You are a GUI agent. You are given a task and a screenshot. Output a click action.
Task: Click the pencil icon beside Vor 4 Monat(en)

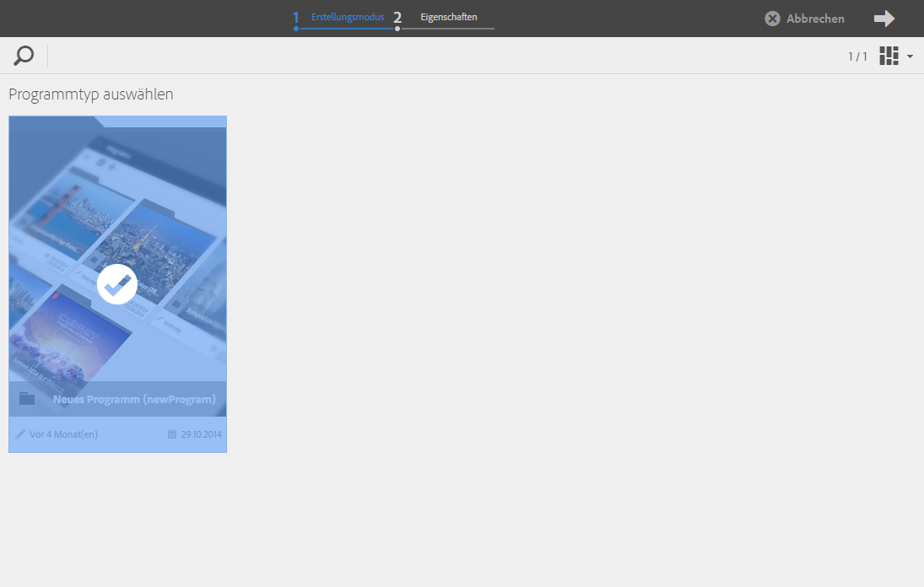coord(20,434)
